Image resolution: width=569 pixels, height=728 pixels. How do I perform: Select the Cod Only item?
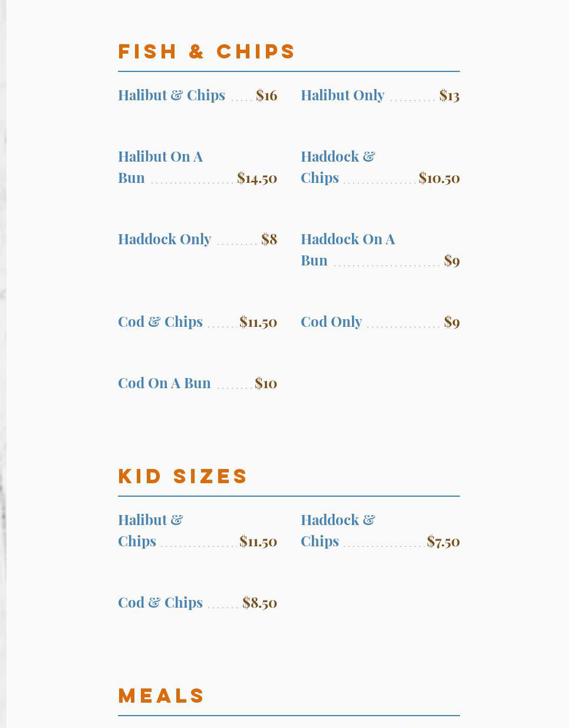tap(331, 322)
